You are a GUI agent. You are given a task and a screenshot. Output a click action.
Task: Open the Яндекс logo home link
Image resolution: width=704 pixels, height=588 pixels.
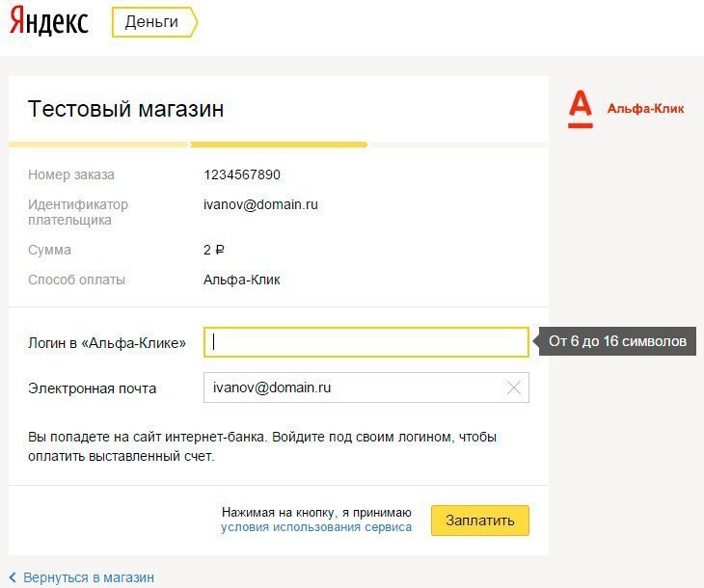coord(48,20)
